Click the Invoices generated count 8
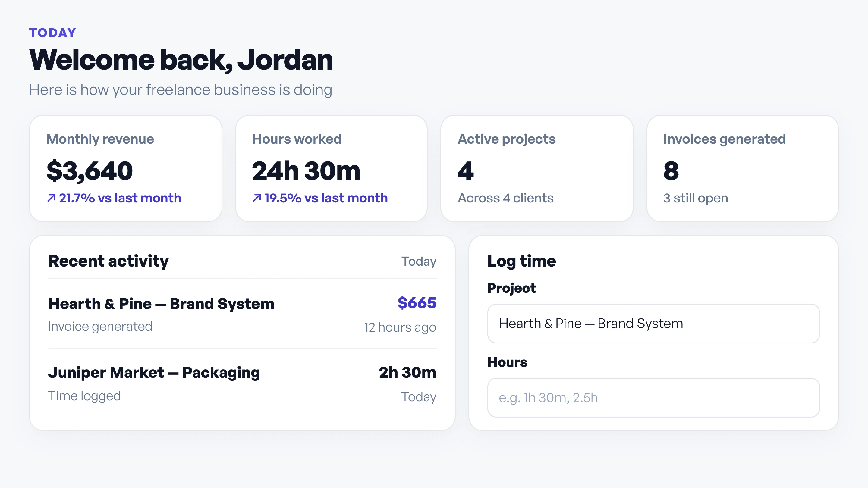Viewport: 868px width, 488px height. pos(671,171)
